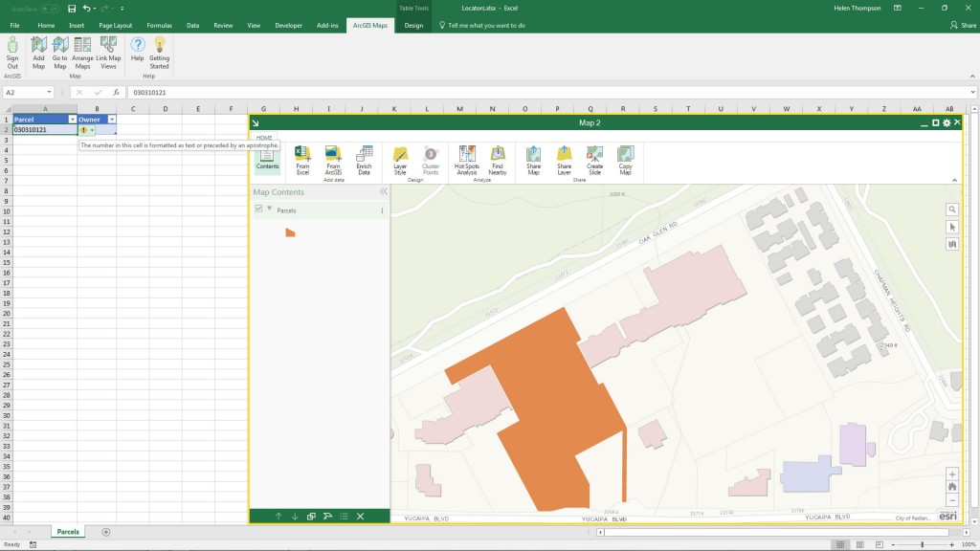Open the Parcel column filter dropdown
This screenshot has height=551, width=980.
click(72, 120)
